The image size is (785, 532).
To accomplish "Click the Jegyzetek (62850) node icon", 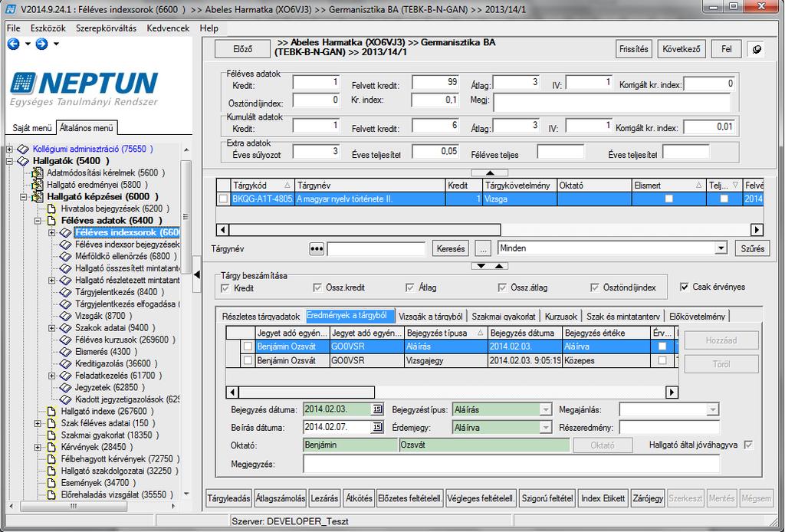I will [66, 388].
